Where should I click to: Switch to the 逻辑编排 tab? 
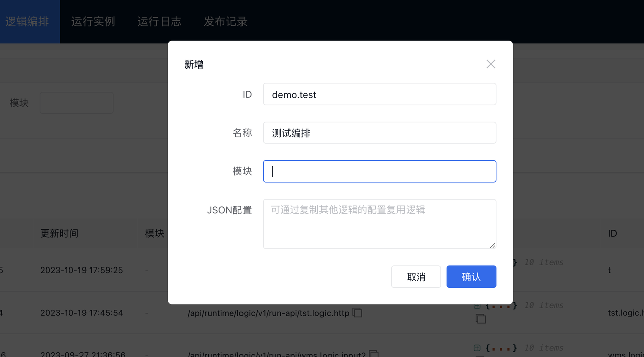tap(27, 22)
